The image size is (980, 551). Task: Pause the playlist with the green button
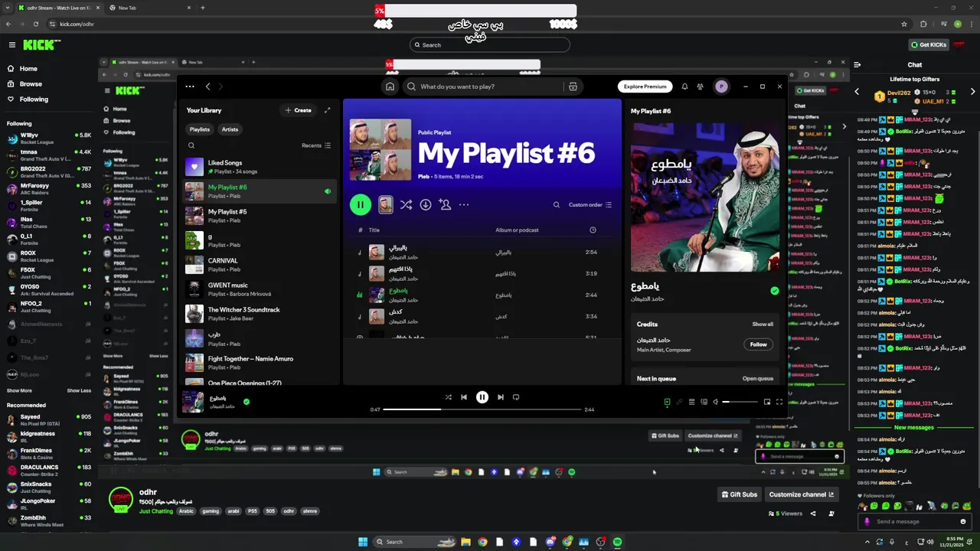(x=360, y=204)
